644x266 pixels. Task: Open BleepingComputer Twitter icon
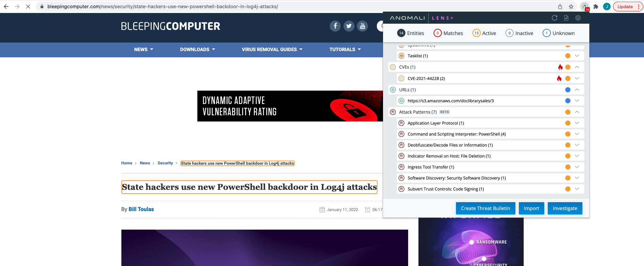tap(349, 26)
